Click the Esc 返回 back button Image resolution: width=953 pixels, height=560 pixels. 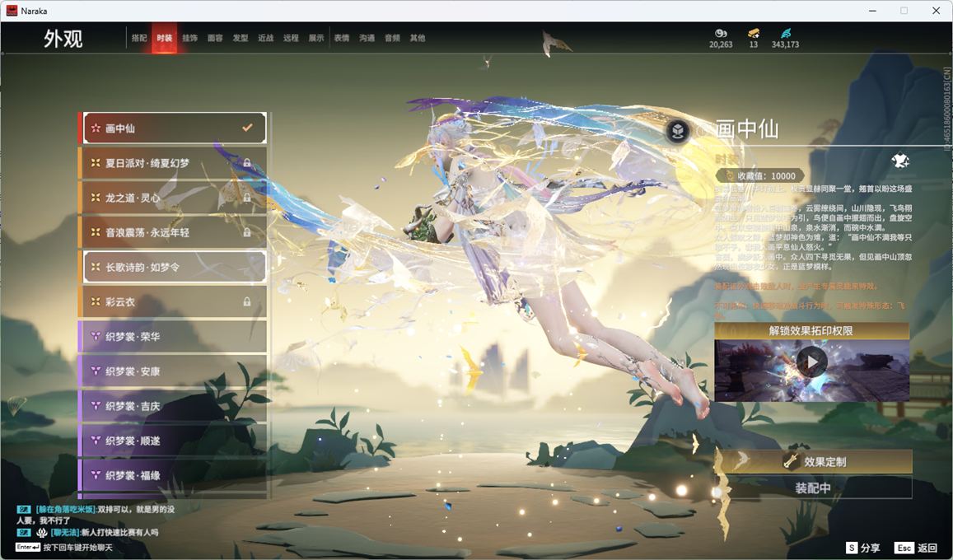(x=917, y=548)
